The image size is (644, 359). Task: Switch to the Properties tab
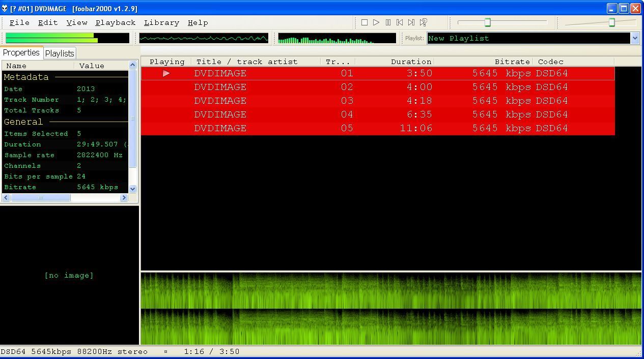click(21, 53)
